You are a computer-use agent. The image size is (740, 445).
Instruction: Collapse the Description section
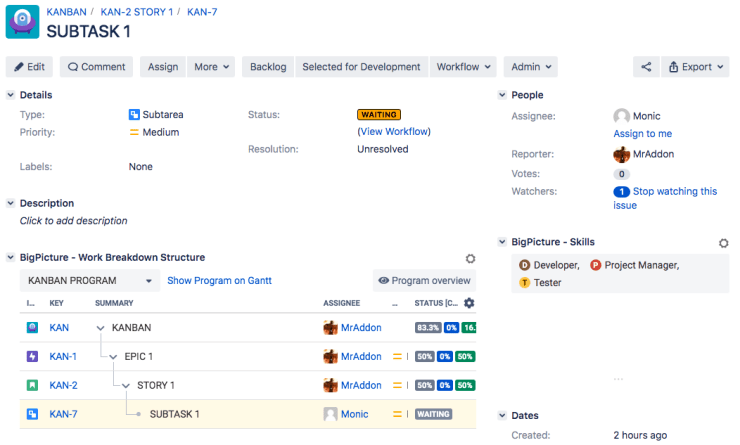pyautogui.click(x=11, y=203)
